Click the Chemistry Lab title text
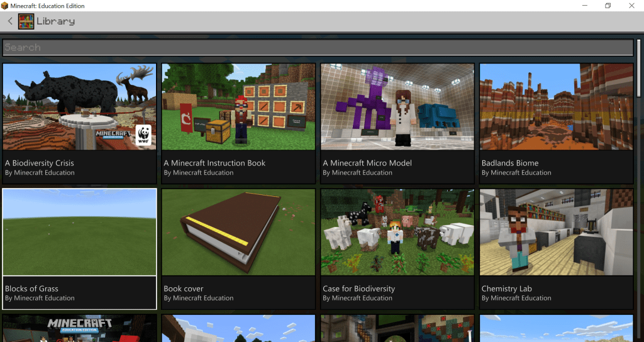This screenshot has width=644, height=342. point(506,289)
